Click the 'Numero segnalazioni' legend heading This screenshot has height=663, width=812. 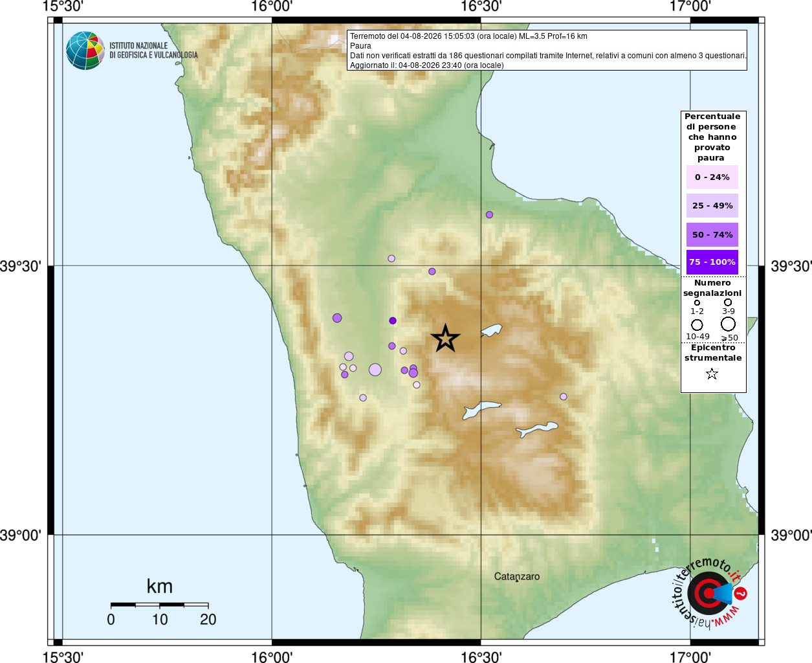coord(712,287)
